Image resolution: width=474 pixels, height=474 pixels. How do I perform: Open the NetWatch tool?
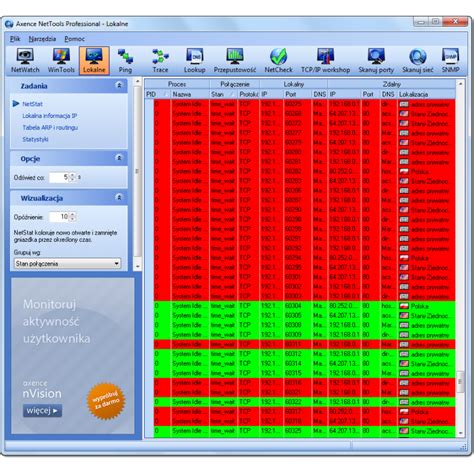click(25, 60)
